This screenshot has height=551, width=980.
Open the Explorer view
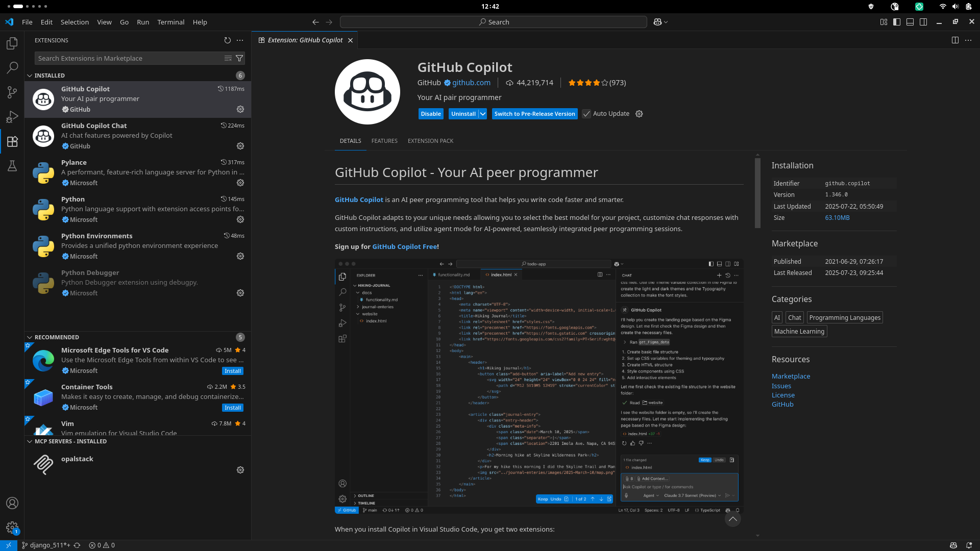pos(12,43)
